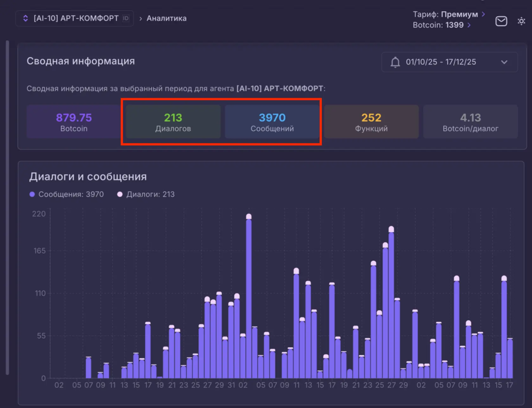Image resolution: width=532 pixels, height=408 pixels.
Task: Open the Аналитика breadcrumb section
Action: click(166, 18)
